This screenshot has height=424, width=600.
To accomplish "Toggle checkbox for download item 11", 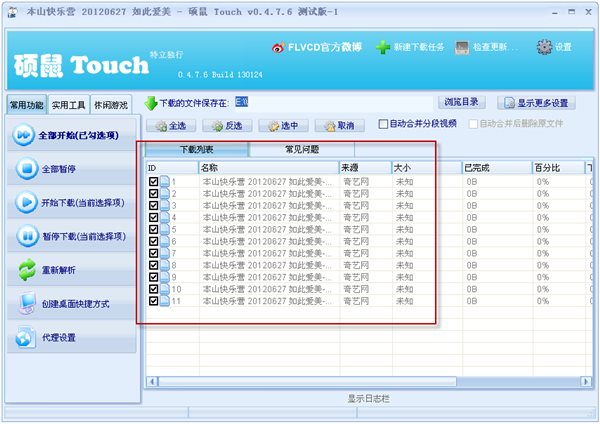I will pos(153,301).
